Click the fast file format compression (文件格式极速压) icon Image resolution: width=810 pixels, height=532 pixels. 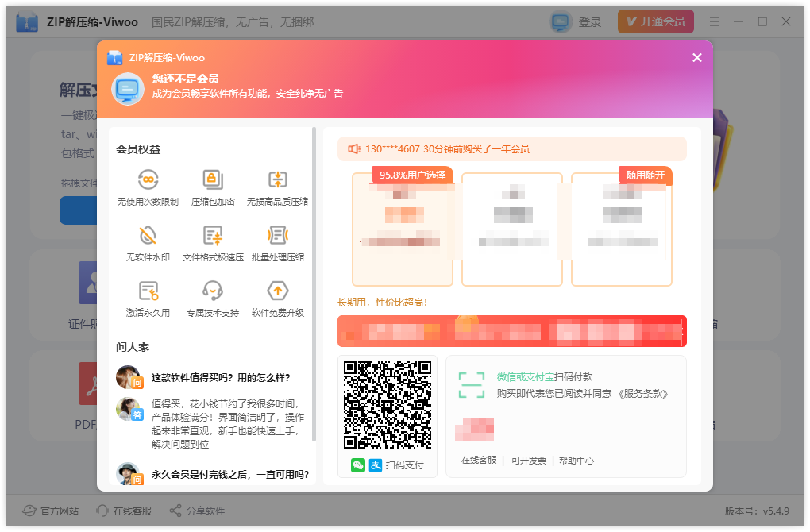212,236
